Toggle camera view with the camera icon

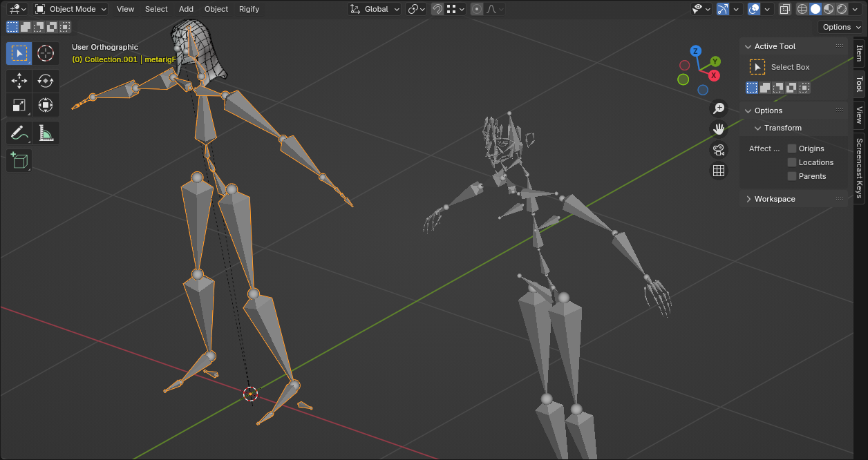click(719, 150)
